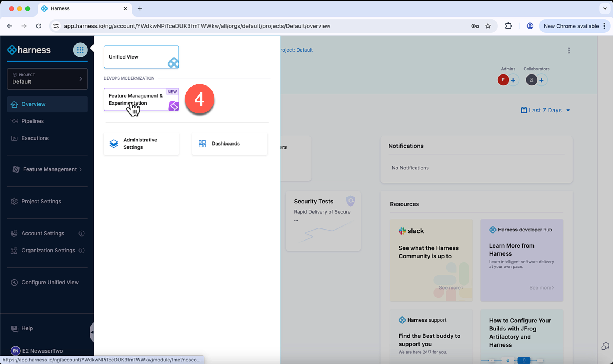Screen dimensions: 613x364
Task: Reload the page in the browser
Action: [39, 26]
